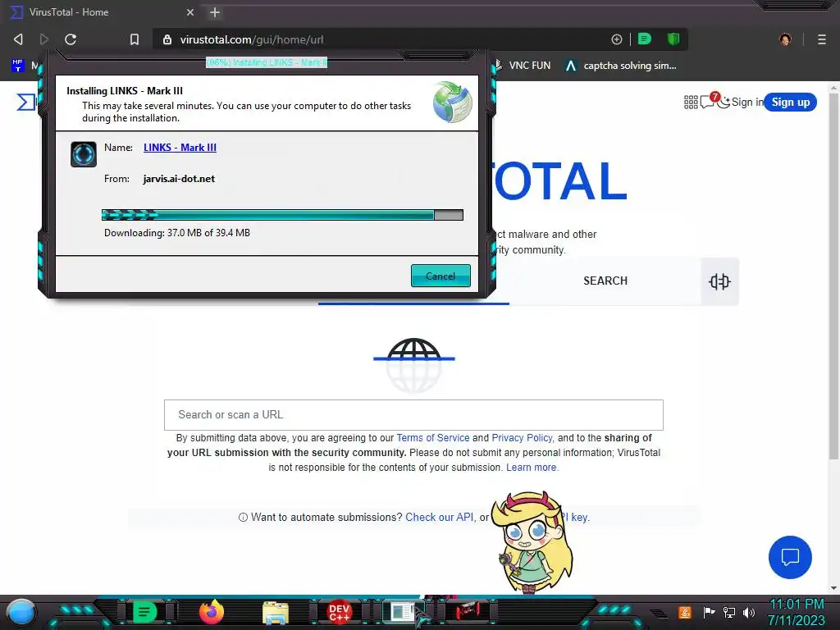Open the browser hamburger menu
The height and width of the screenshot is (630, 840).
pos(822,39)
